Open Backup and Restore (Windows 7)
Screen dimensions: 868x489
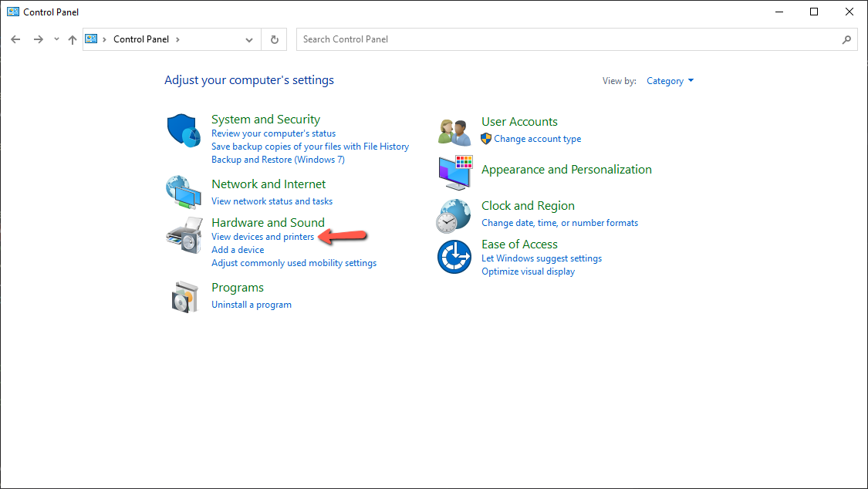click(x=278, y=160)
